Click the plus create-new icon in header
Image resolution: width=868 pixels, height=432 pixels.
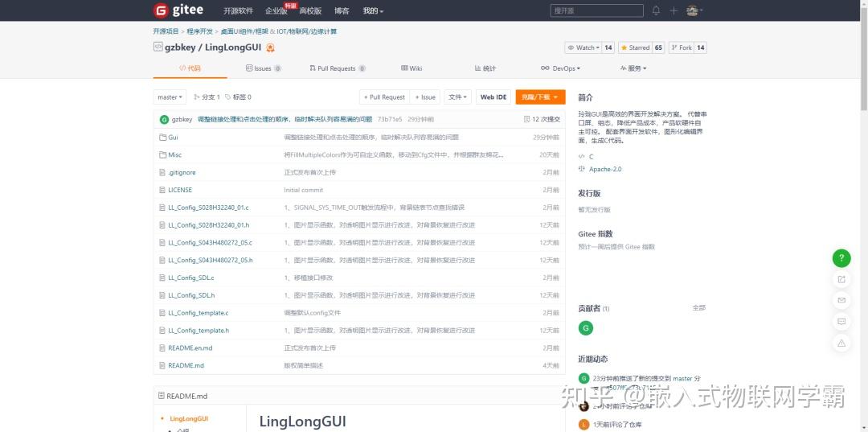[674, 10]
